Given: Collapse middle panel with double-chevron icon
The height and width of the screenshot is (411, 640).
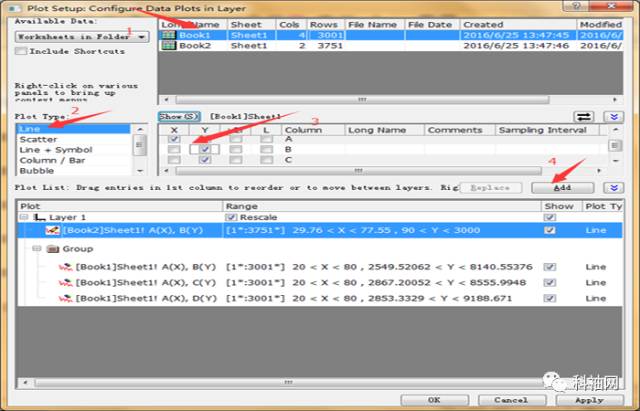Looking at the screenshot, I should click(613, 117).
